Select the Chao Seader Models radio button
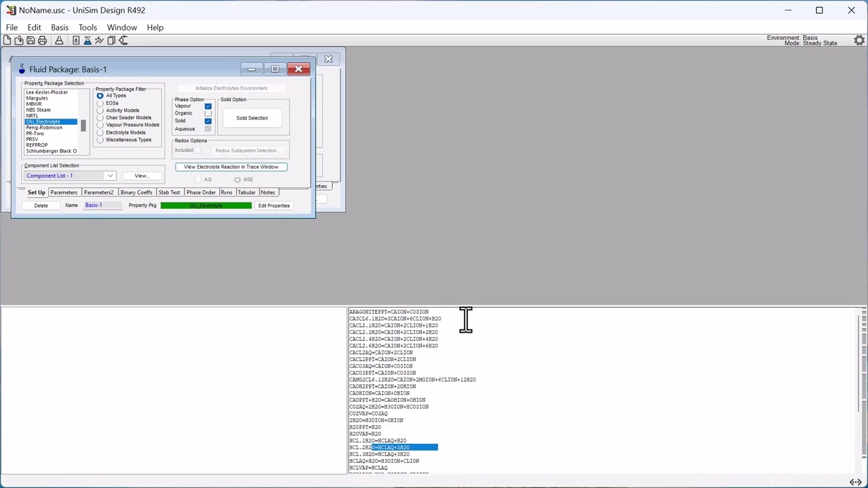Screen dimensions: 868x488 (100, 118)
